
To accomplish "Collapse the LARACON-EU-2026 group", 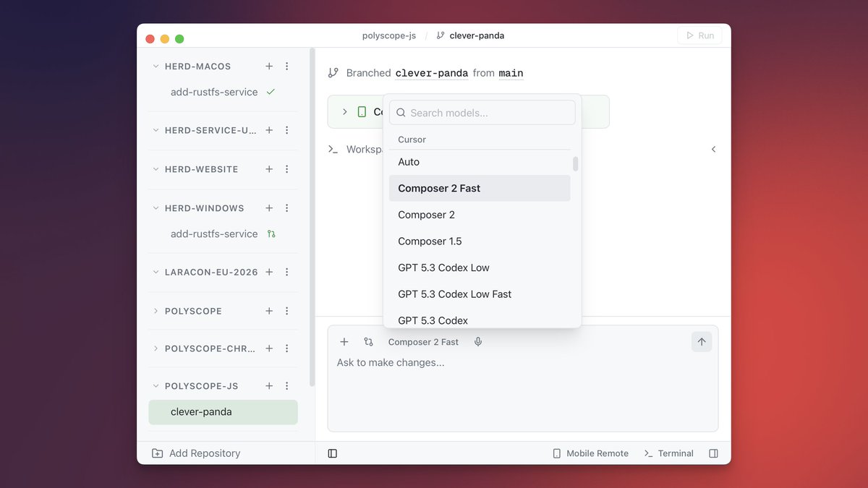I will pyautogui.click(x=156, y=272).
